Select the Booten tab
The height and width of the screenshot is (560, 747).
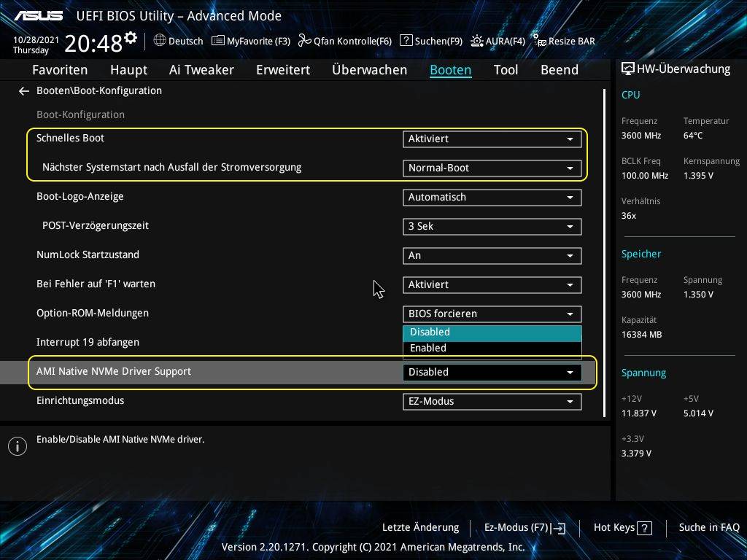[x=451, y=70]
